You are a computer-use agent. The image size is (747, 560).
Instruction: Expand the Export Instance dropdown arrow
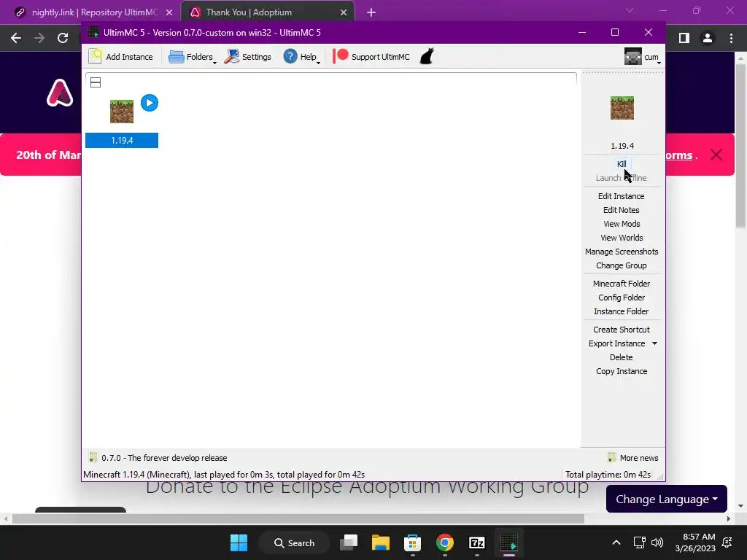click(x=654, y=343)
